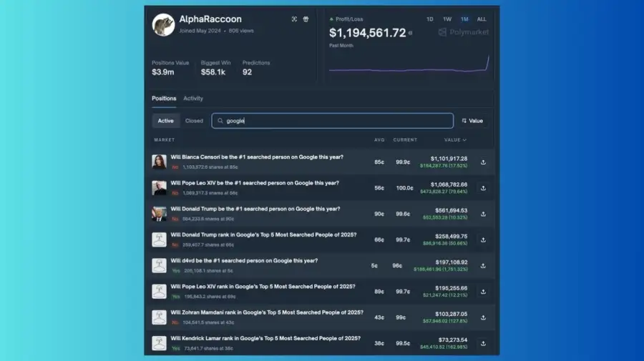Open Donald Trump #1 searched person market
This screenshot has width=644, height=361.
click(x=255, y=209)
